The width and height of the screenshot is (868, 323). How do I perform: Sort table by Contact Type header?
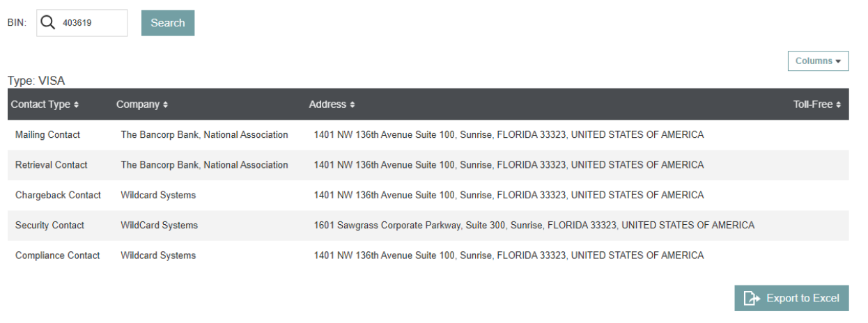40,104
